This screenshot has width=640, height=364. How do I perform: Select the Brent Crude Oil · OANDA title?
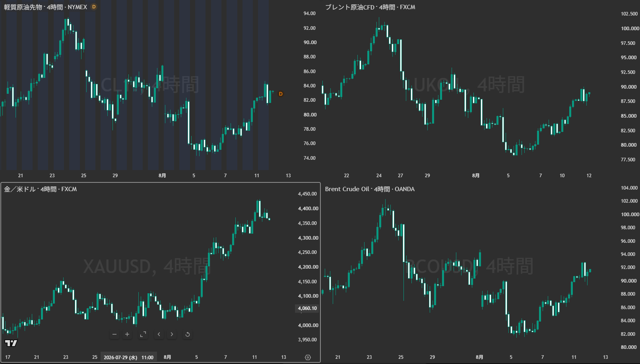[x=370, y=189]
